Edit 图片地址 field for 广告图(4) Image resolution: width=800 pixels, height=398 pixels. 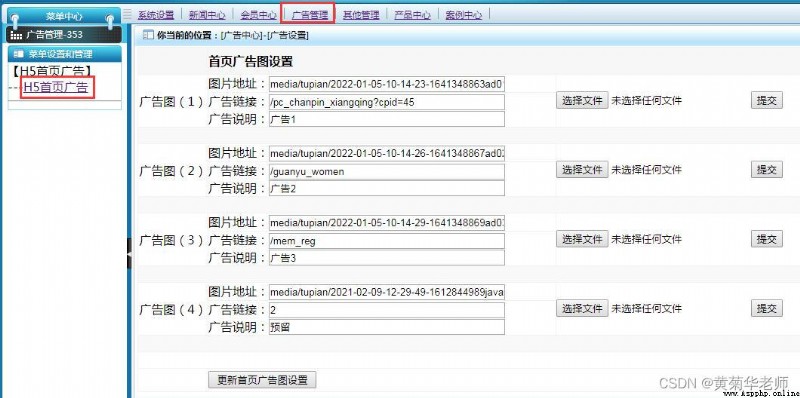(x=387, y=292)
